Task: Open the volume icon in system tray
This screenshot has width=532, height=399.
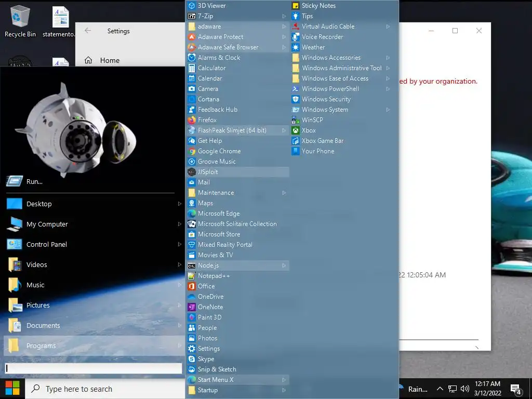Action: [464, 389]
